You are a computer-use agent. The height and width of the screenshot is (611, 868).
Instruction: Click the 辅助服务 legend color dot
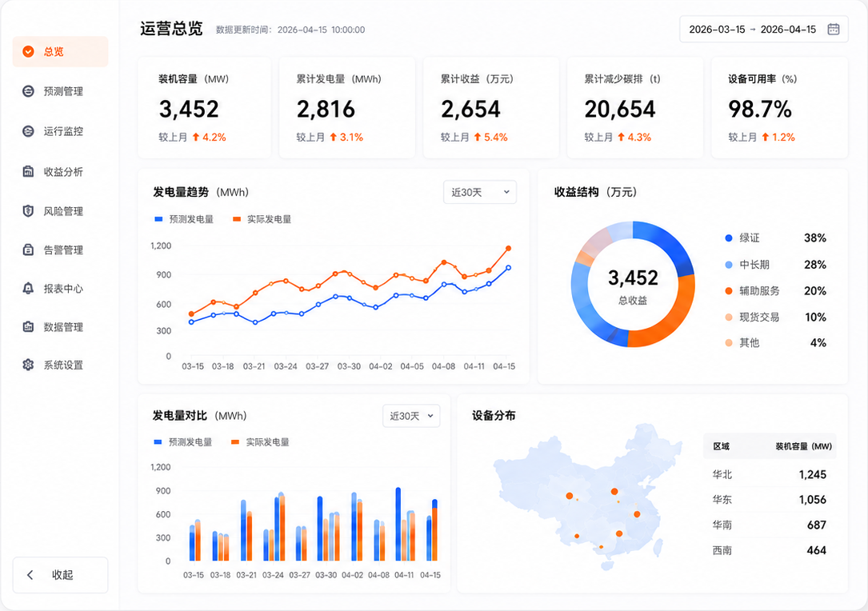coord(729,290)
